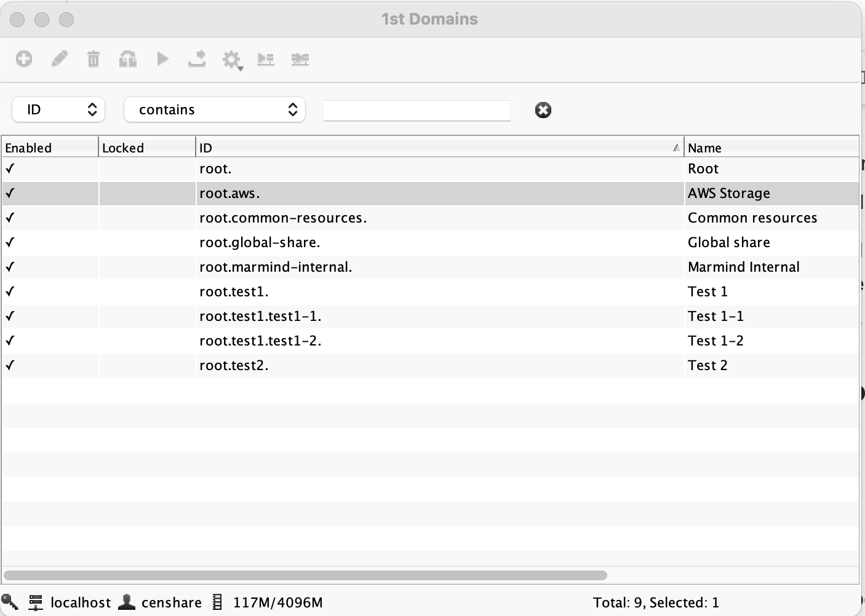This screenshot has height=616, width=865.
Task: Click the 'Test 2' name cell
Action: [771, 365]
